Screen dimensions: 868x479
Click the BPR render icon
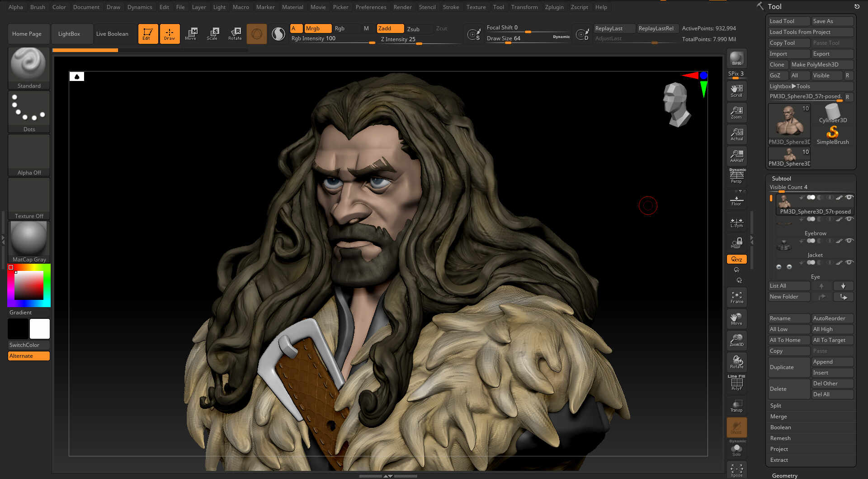click(x=736, y=58)
